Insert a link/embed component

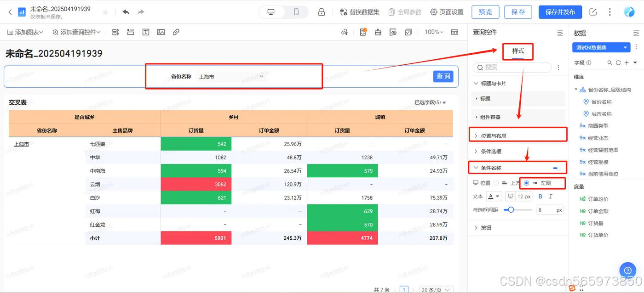[x=176, y=32]
